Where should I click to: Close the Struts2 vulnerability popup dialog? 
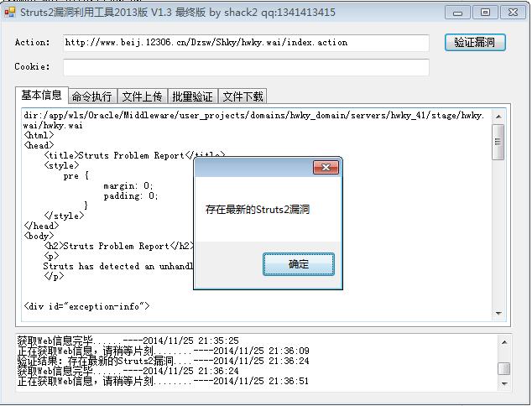(326, 167)
